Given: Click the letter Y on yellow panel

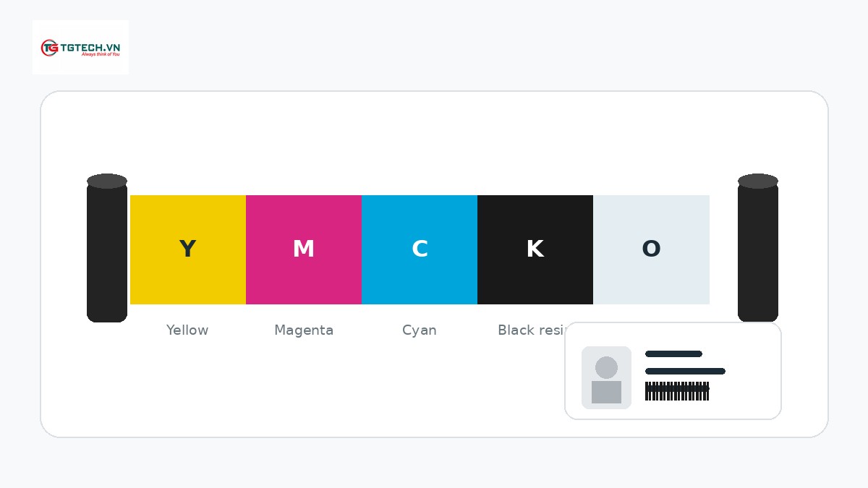Looking at the screenshot, I should click(187, 249).
